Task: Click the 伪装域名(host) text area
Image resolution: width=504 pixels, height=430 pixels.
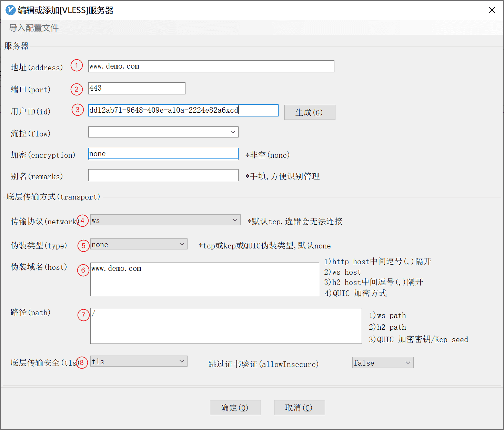Action: click(204, 279)
